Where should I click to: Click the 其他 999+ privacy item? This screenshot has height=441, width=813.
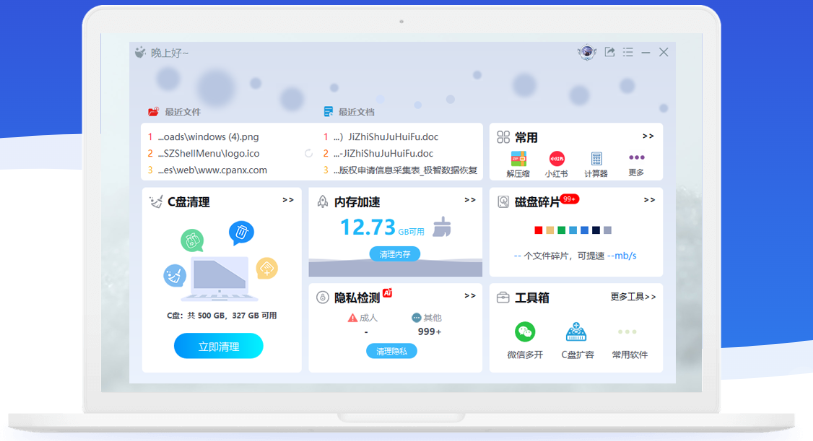(427, 324)
